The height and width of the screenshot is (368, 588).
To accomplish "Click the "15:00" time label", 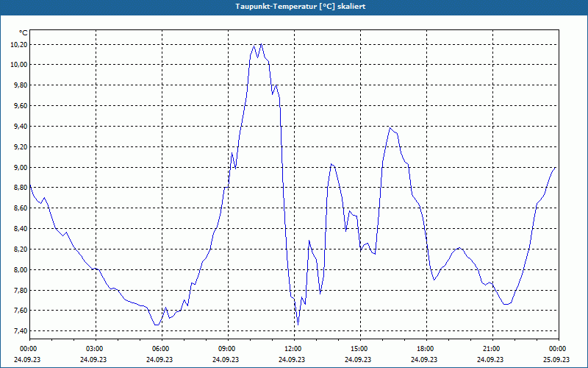I will [x=360, y=349].
